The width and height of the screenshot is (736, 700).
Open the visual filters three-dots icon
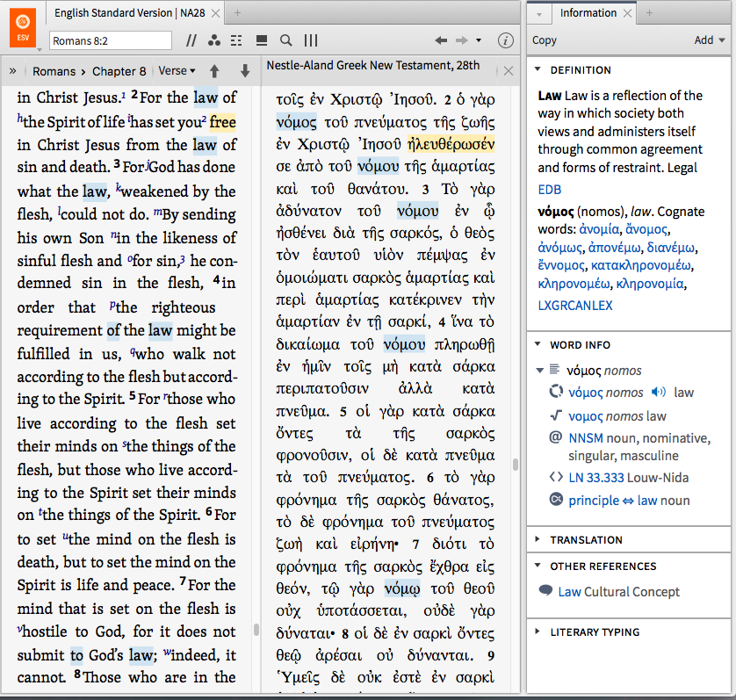pyautogui.click(x=214, y=40)
